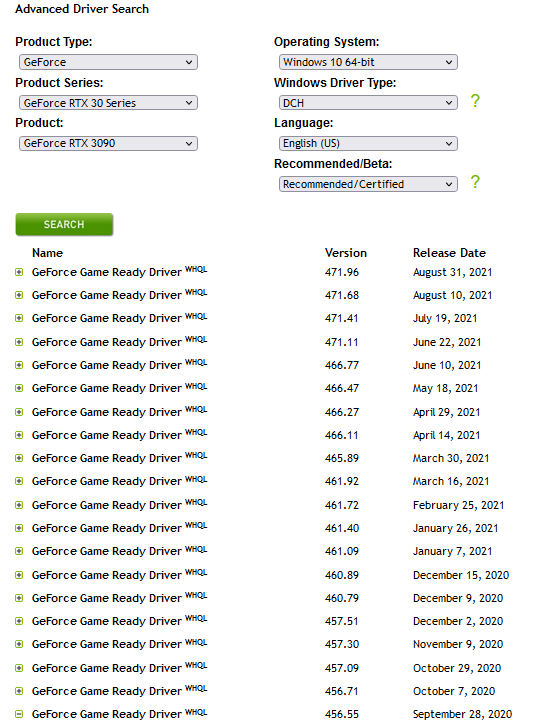Click the 'Version' column header text

point(346,253)
